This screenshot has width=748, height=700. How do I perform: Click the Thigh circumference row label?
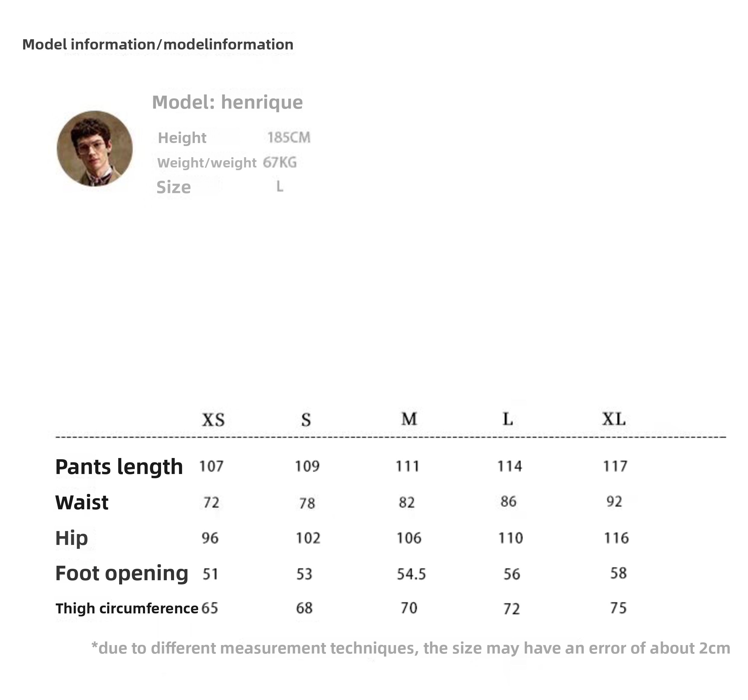pyautogui.click(x=127, y=608)
